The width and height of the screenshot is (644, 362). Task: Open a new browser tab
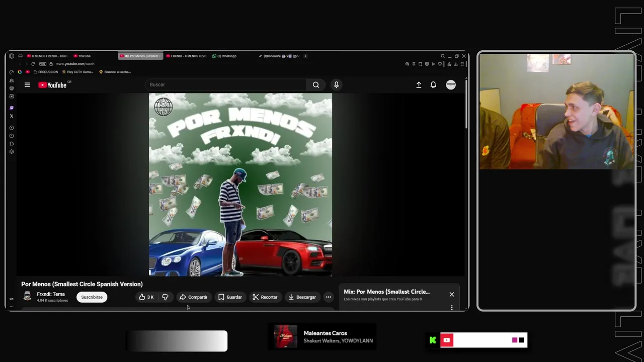point(305,56)
